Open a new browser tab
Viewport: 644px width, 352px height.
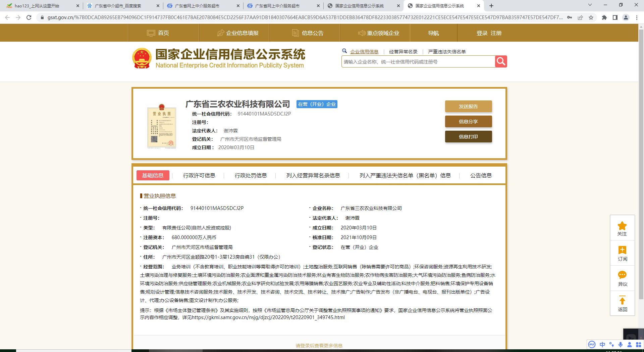click(x=491, y=6)
